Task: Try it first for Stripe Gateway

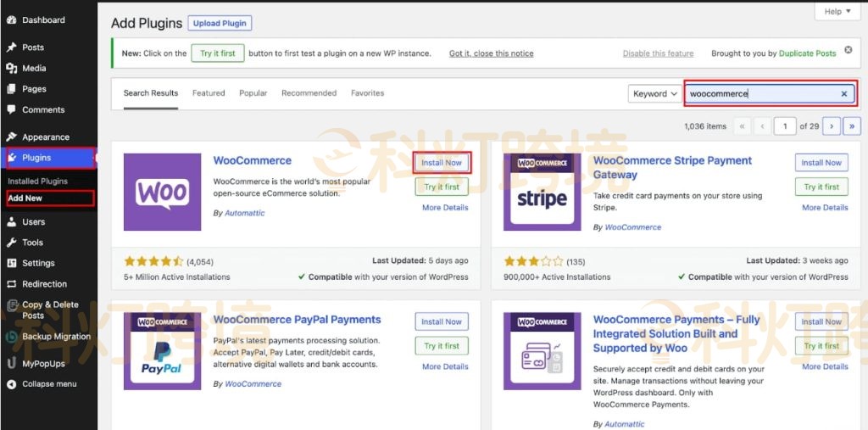Action: click(821, 187)
